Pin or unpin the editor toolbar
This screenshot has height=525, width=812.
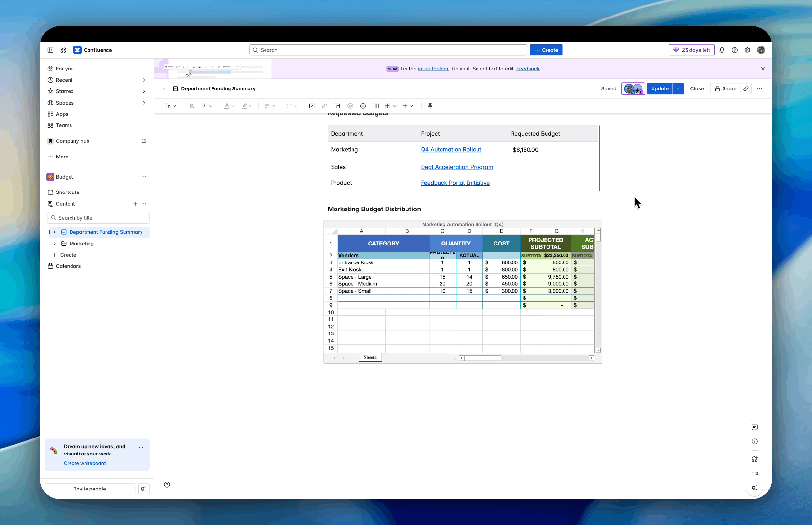pyautogui.click(x=430, y=106)
